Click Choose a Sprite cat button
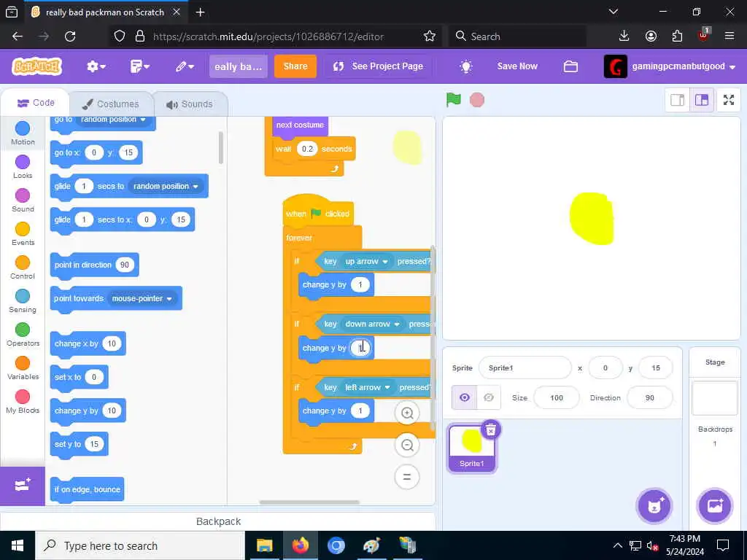747x560 pixels. [x=654, y=506]
